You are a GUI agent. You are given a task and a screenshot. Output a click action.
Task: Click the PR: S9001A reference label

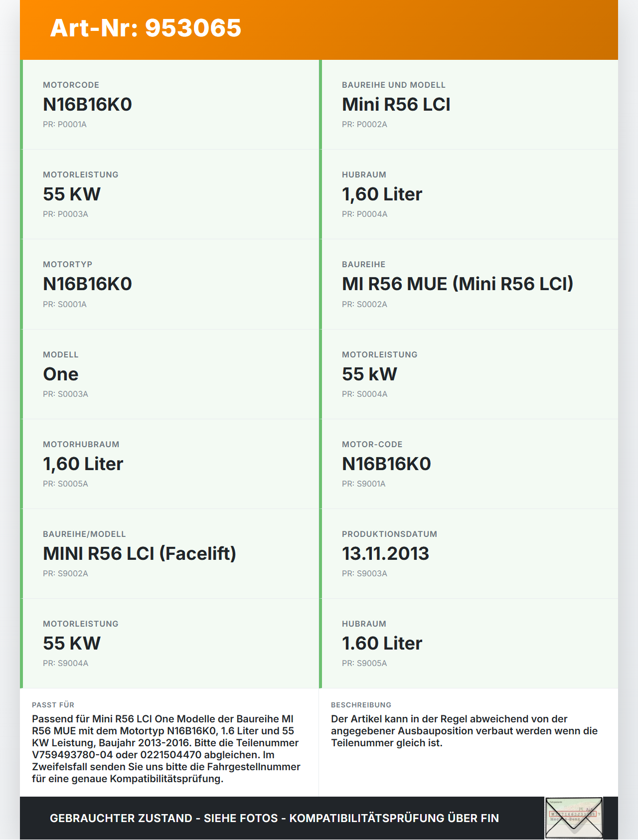coord(363,484)
